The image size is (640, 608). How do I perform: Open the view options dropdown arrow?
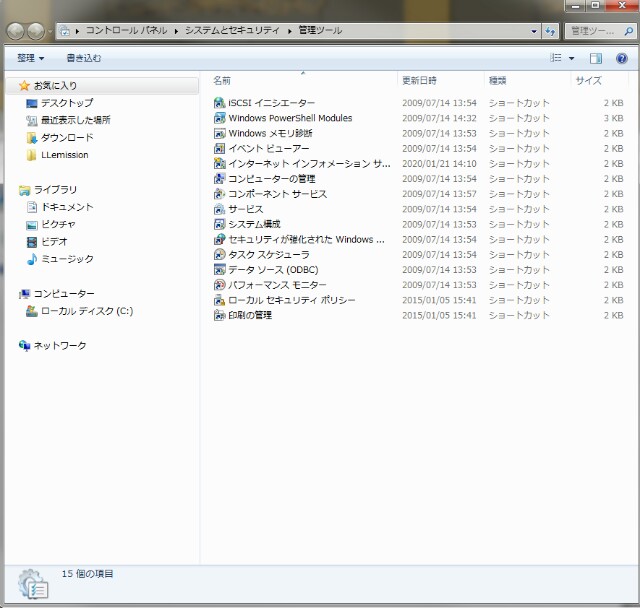[571, 58]
